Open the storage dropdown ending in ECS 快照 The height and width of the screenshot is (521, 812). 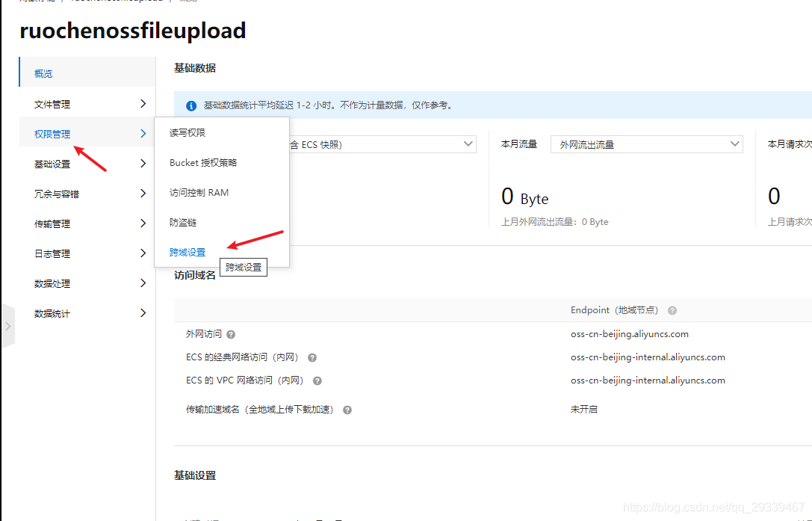point(382,144)
